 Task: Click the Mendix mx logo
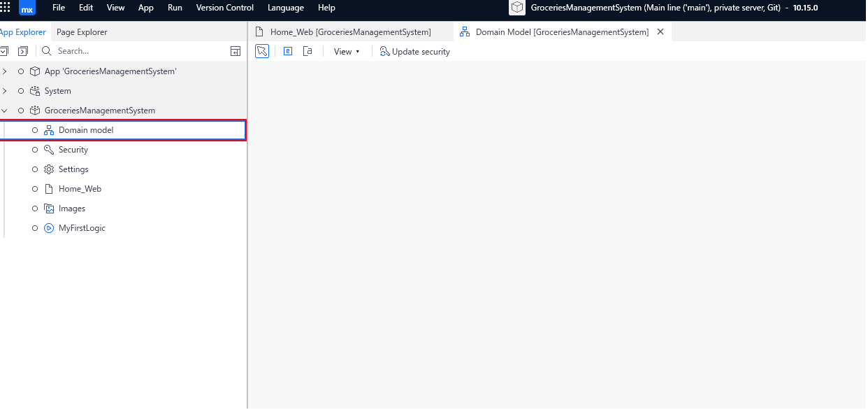pyautogui.click(x=27, y=8)
